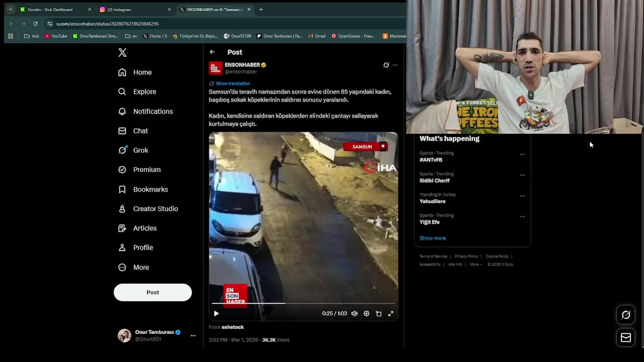The width and height of the screenshot is (644, 362).
Task: Reload the page
Action: [x=35, y=24]
